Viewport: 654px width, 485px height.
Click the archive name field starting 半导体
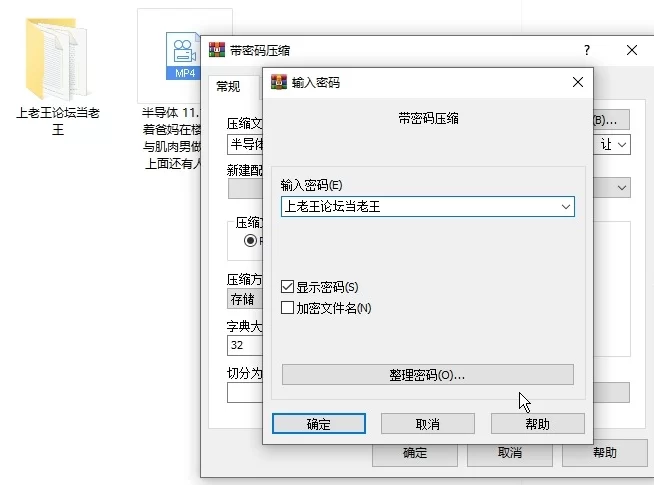[245, 145]
